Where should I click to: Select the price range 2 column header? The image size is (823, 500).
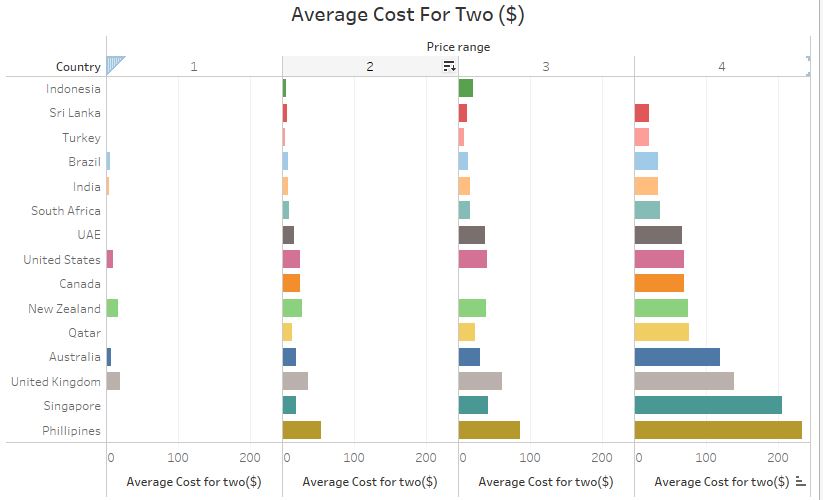tap(370, 67)
